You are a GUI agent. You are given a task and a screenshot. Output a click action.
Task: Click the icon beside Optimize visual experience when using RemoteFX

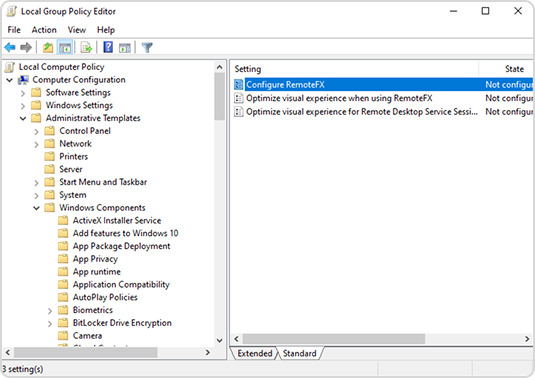[238, 98]
